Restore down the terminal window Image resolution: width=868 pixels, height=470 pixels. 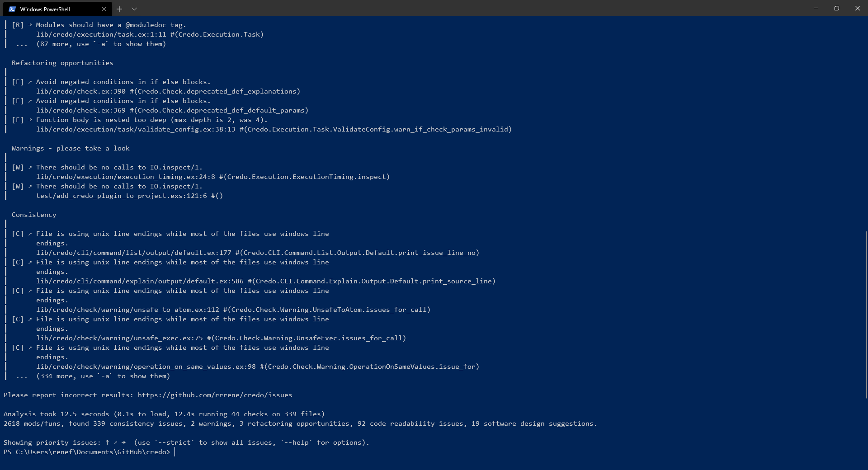point(837,8)
